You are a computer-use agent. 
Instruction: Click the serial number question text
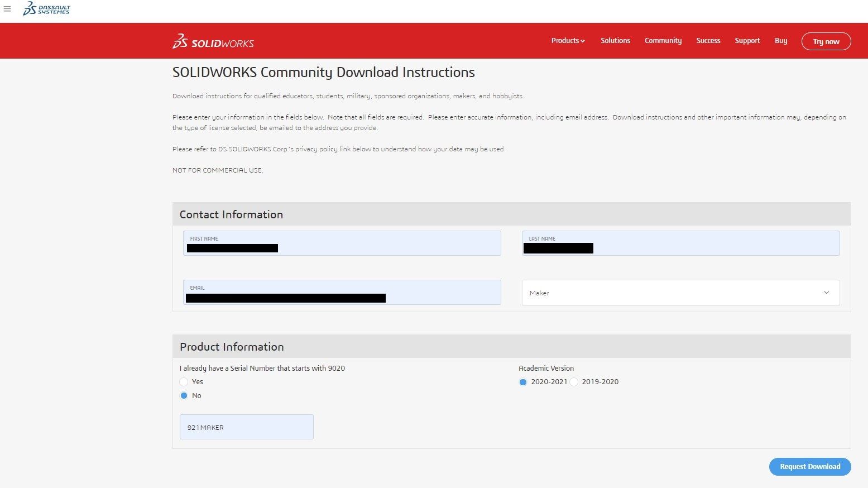[262, 369]
